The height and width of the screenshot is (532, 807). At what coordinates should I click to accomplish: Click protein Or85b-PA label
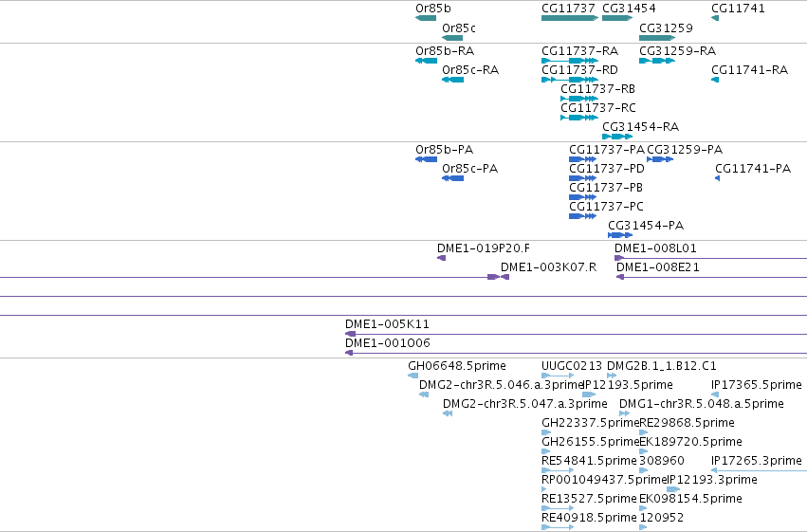pyautogui.click(x=444, y=150)
